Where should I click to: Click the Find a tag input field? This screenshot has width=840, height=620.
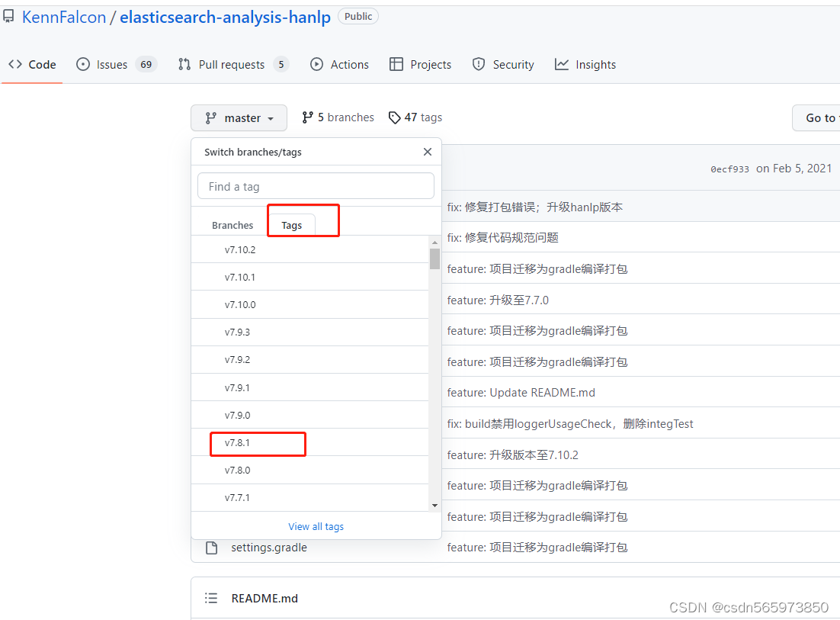(x=316, y=185)
